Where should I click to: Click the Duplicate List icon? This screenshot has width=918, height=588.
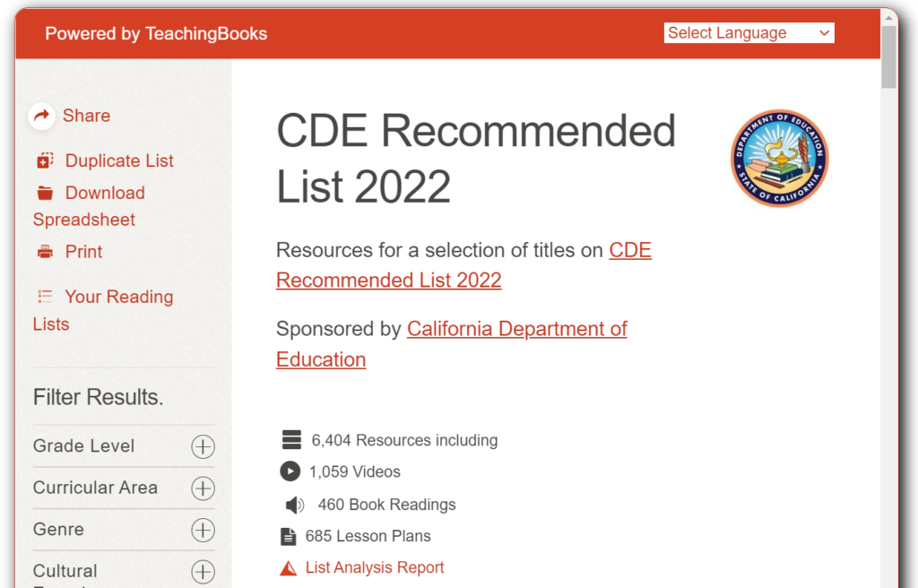(45, 161)
